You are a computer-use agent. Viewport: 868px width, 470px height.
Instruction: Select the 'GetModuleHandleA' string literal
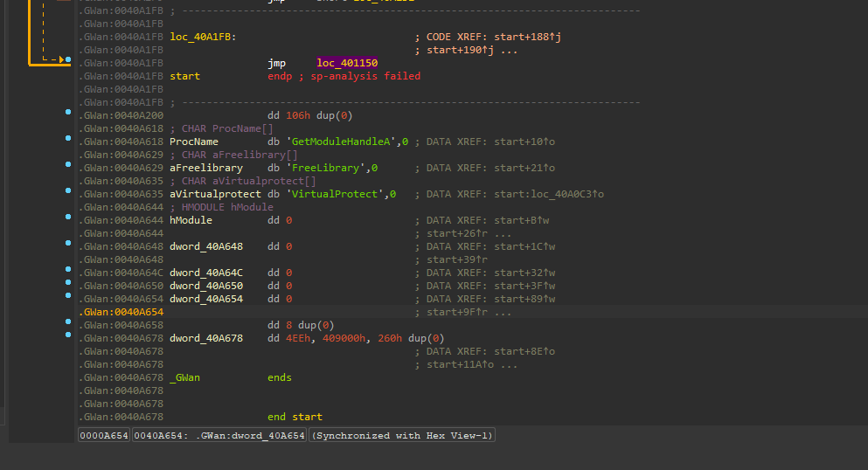(341, 142)
